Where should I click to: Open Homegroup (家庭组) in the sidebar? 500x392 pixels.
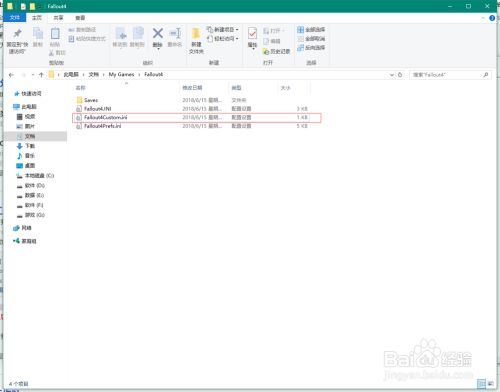point(25,241)
